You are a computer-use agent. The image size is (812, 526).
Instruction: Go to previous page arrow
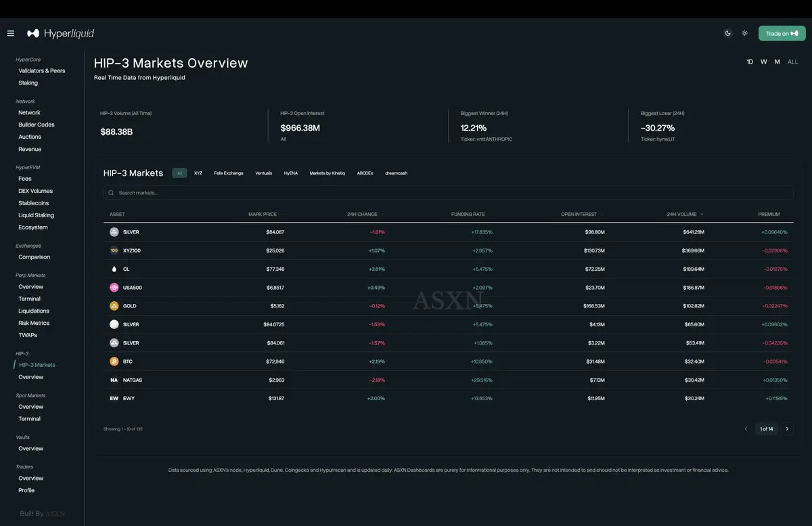tap(746, 429)
